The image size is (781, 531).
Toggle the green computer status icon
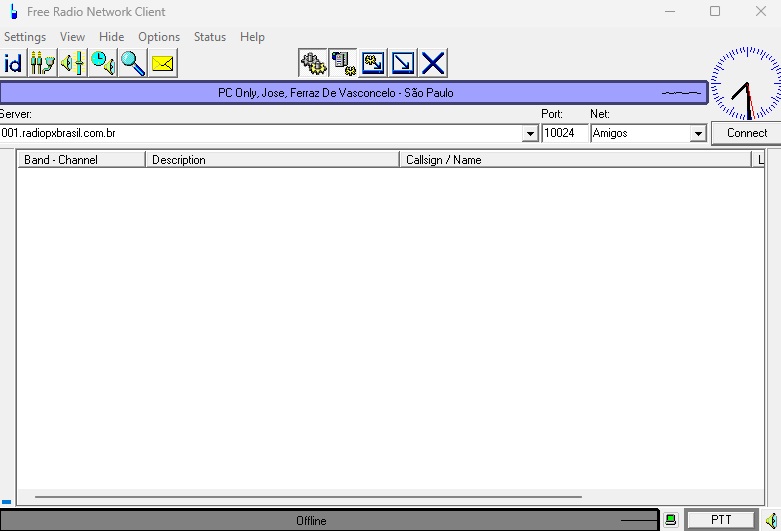tap(670, 520)
